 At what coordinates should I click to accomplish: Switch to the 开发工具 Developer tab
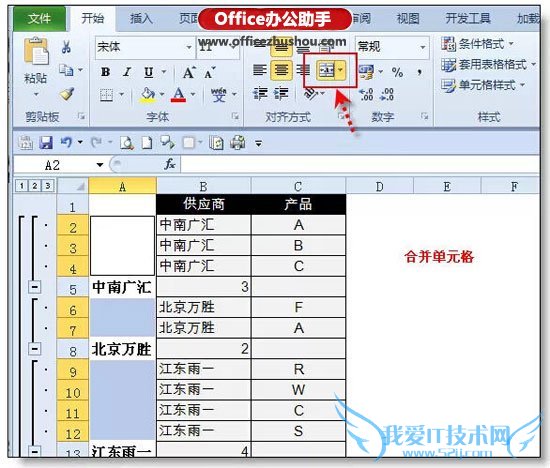coord(468,18)
